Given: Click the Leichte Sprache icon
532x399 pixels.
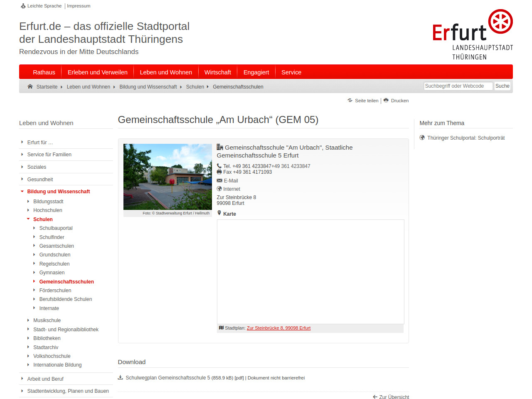Looking at the screenshot, I should coord(23,6).
